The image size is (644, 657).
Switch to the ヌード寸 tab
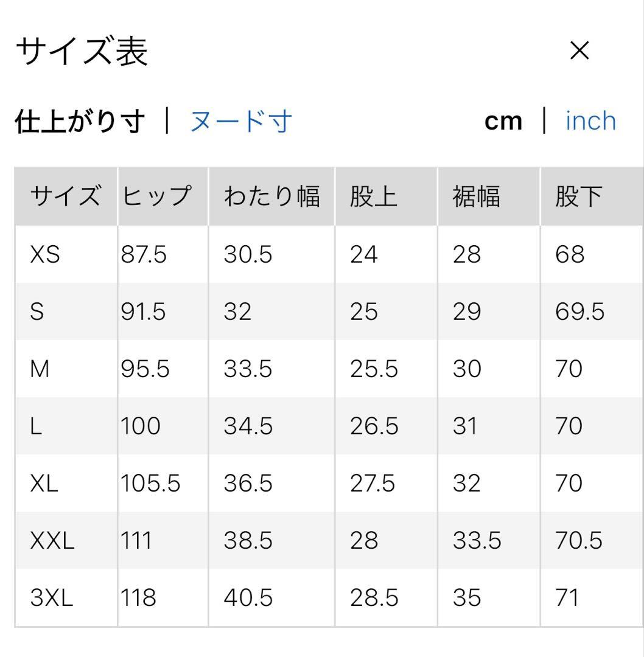tap(241, 121)
